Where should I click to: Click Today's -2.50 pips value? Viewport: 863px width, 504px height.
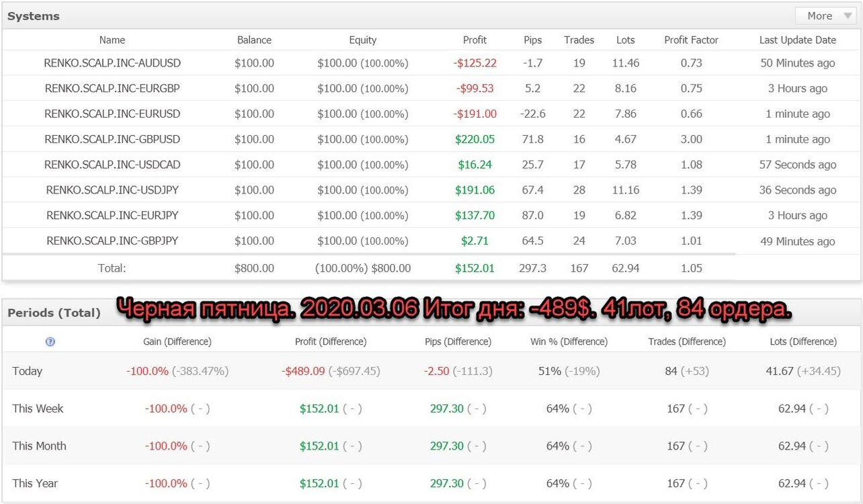436,371
